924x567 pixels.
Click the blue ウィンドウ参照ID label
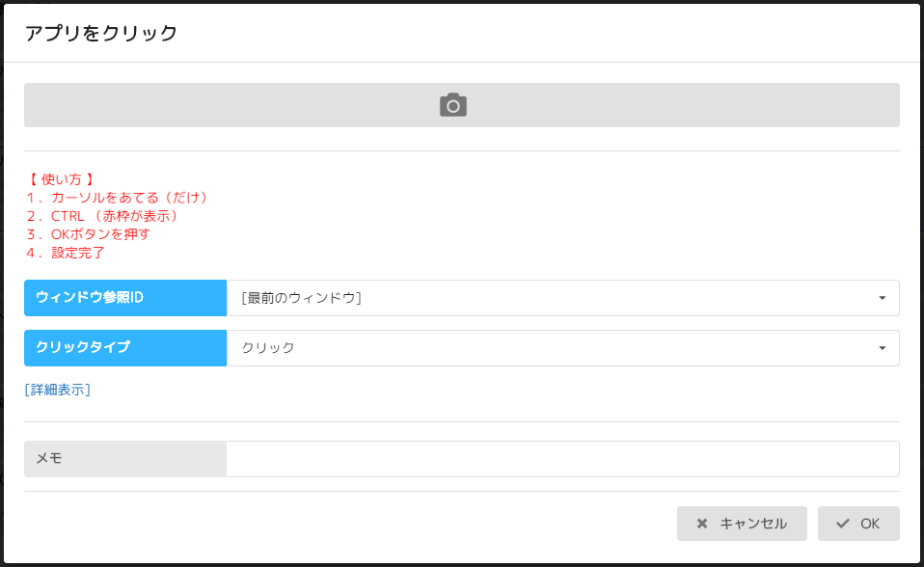[x=125, y=298]
